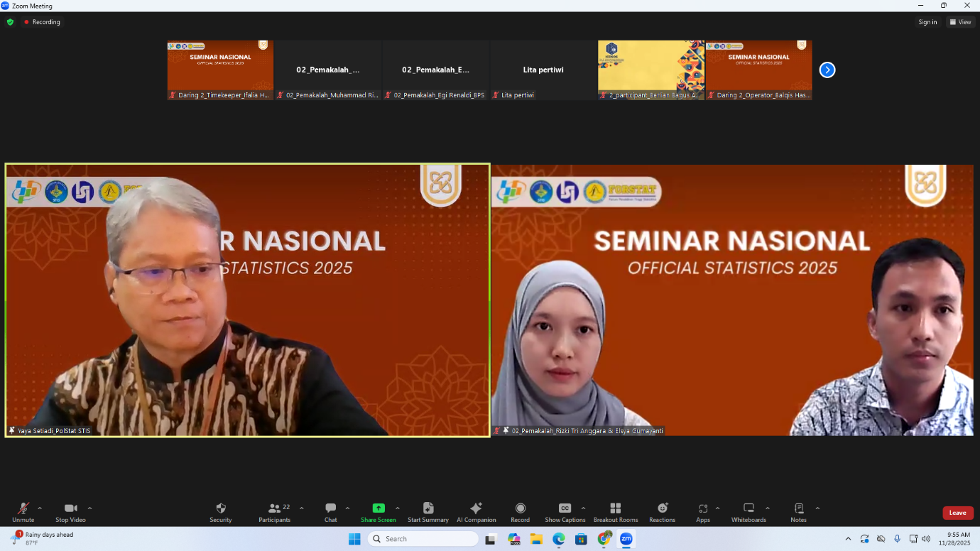
Task: Click the red Leave button
Action: click(957, 513)
